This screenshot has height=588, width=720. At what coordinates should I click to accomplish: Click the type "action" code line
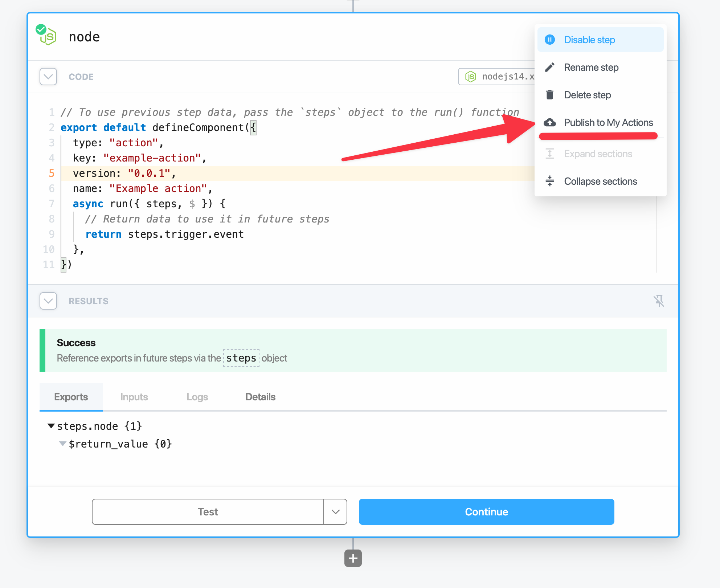click(x=118, y=143)
